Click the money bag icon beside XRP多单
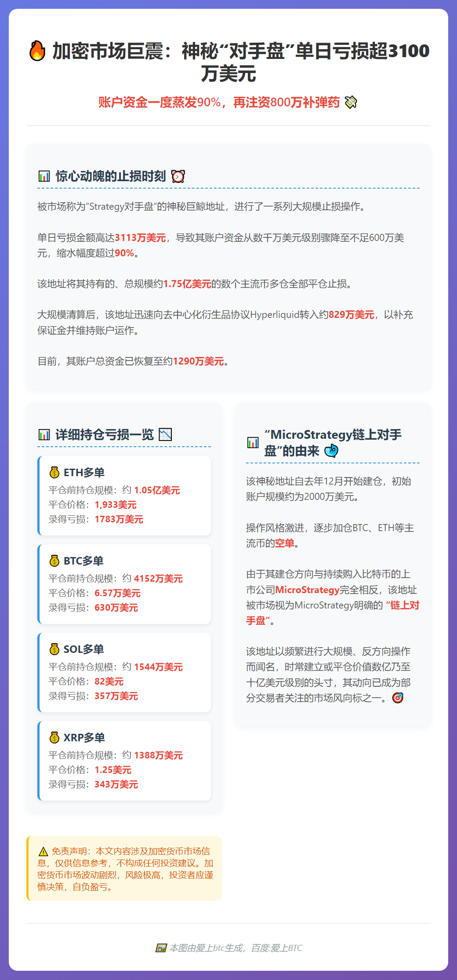Image resolution: width=457 pixels, height=980 pixels. pyautogui.click(x=54, y=738)
